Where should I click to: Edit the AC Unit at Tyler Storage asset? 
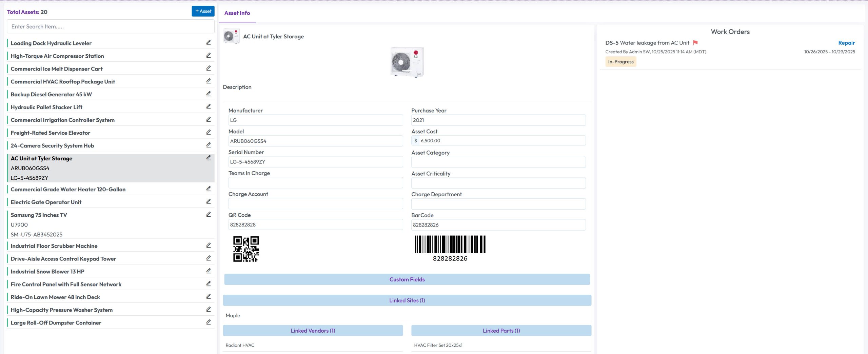click(209, 157)
